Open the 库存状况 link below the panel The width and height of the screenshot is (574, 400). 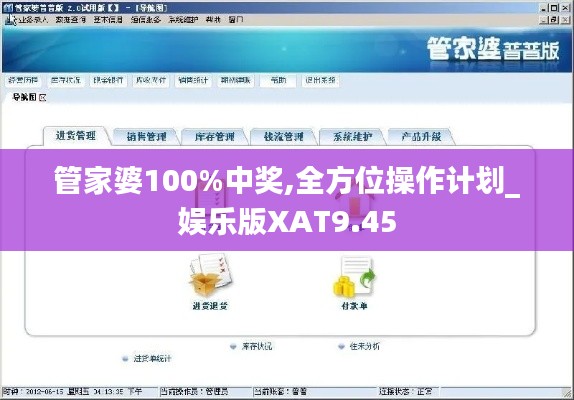pyautogui.click(x=257, y=346)
